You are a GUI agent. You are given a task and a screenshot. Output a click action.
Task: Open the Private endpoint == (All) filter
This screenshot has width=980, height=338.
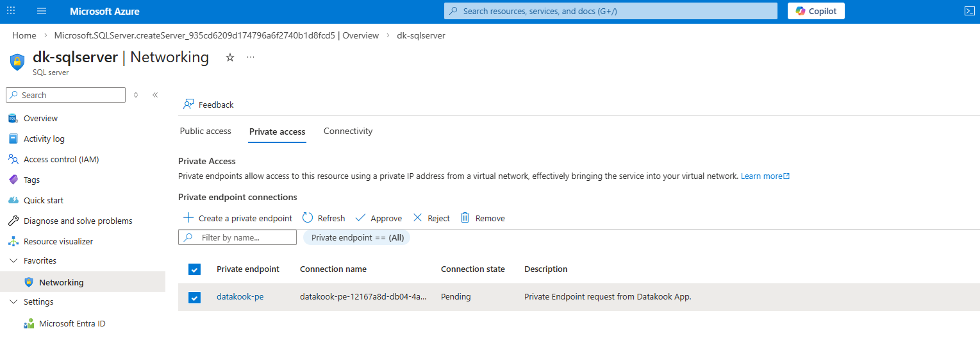click(x=357, y=237)
